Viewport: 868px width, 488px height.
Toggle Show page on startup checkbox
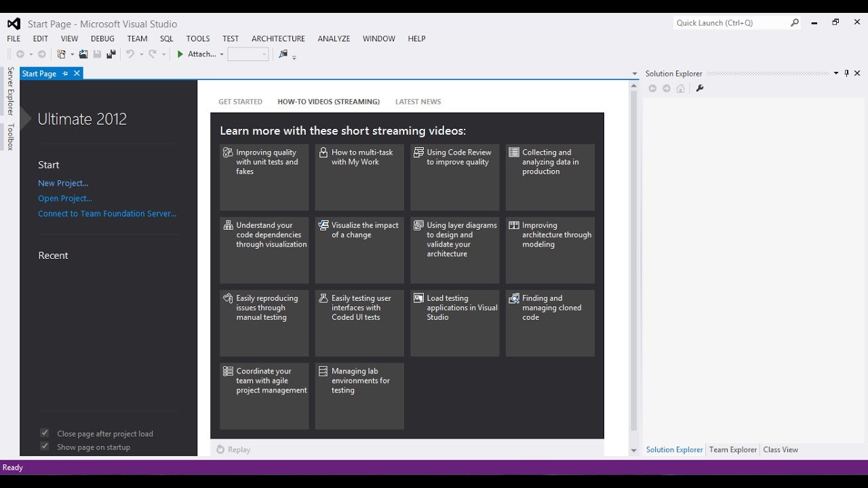click(45, 447)
